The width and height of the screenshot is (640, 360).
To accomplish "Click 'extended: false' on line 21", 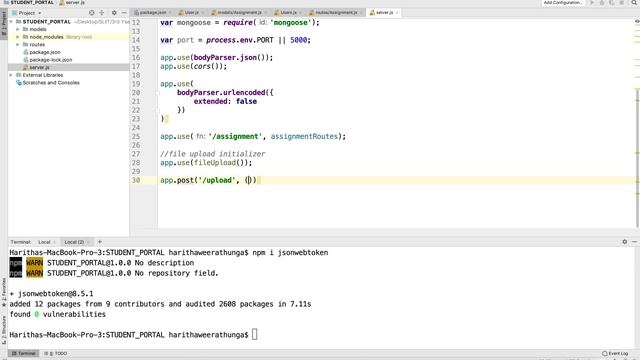I will coord(225,101).
